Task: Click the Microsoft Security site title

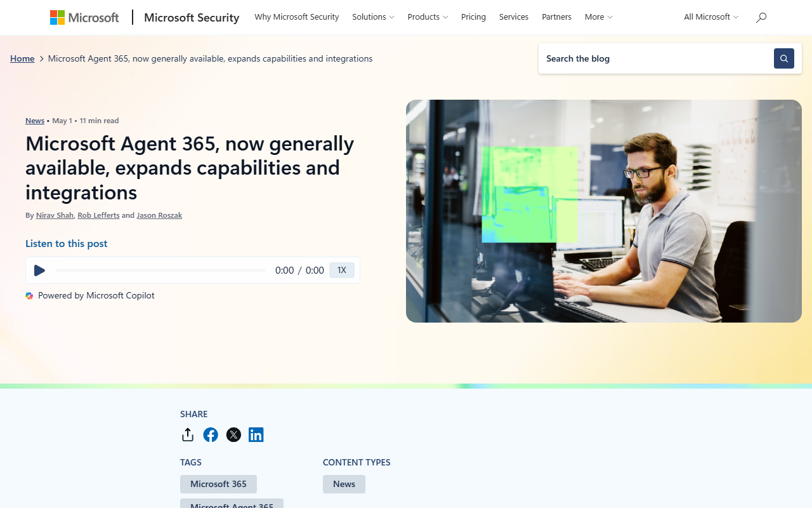Action: click(x=192, y=18)
